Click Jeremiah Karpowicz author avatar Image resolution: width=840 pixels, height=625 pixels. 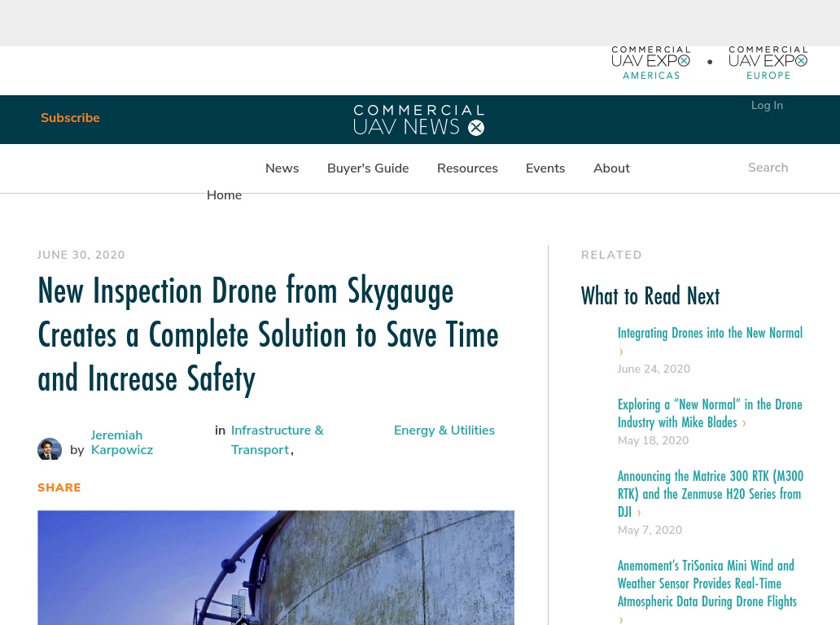point(50,449)
